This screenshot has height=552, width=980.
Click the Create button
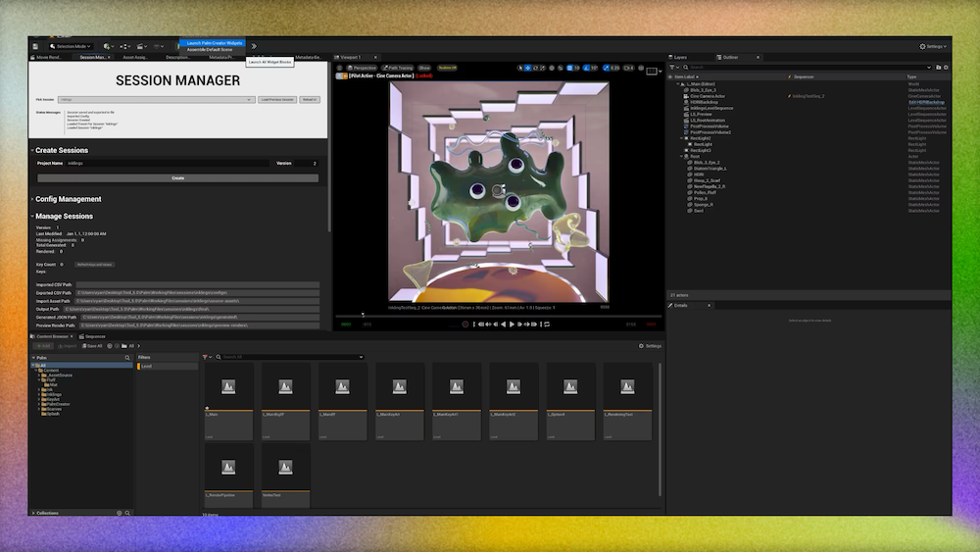pos(177,178)
